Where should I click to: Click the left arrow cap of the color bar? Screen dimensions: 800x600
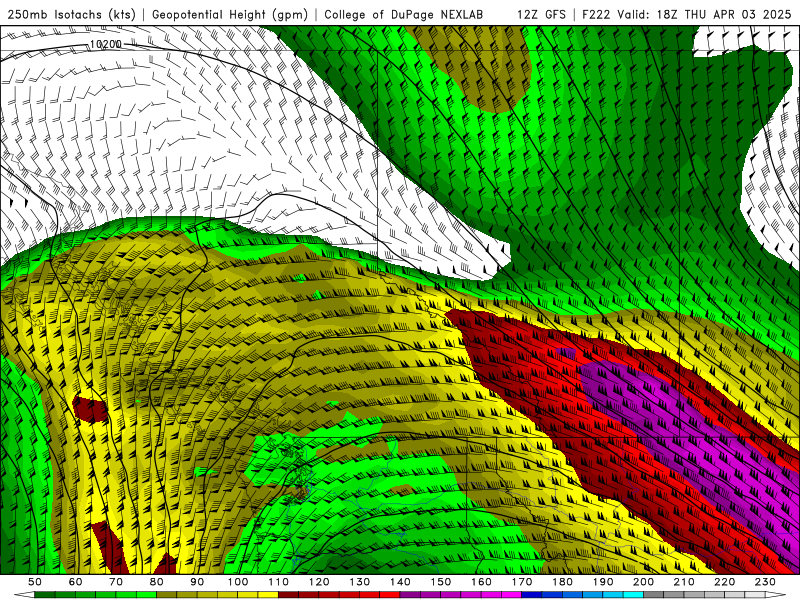24,595
